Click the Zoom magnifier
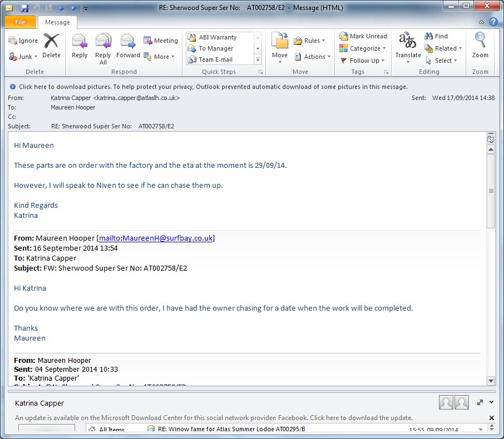The image size is (504, 439). [480, 45]
